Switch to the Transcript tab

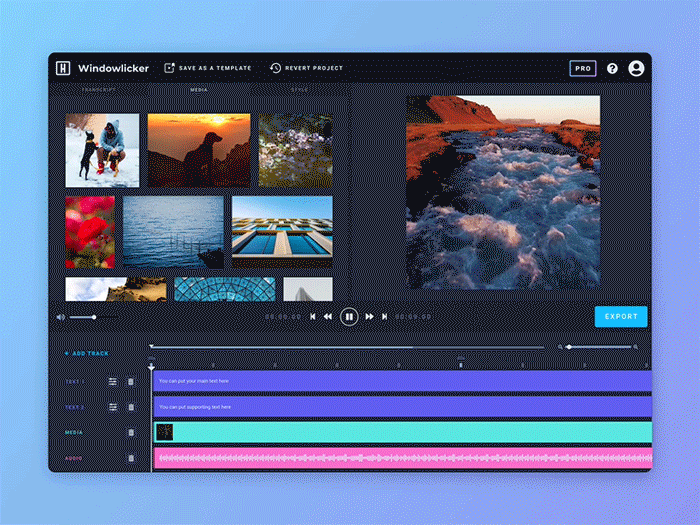[98, 91]
